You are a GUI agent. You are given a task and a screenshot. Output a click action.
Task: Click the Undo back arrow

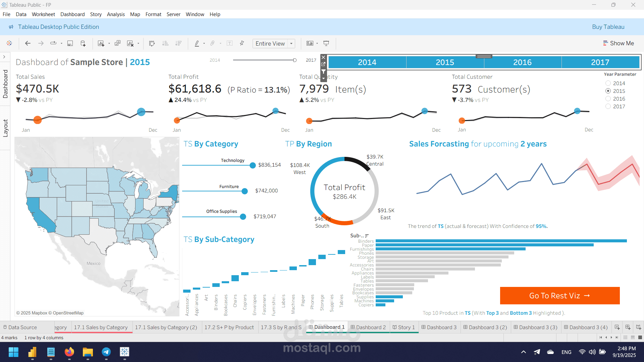[x=28, y=43]
